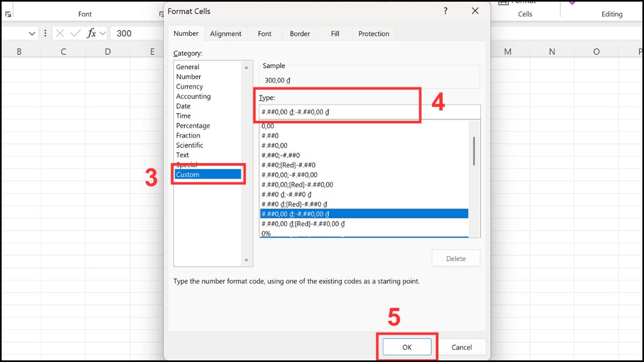644x362 pixels.
Task: Confirm the format with the OK button
Action: coord(406,346)
